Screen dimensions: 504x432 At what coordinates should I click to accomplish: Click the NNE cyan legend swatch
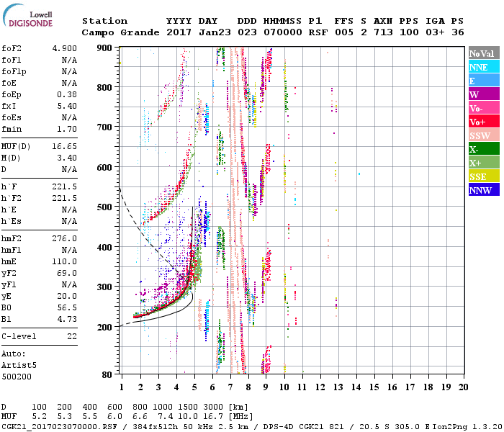483,67
